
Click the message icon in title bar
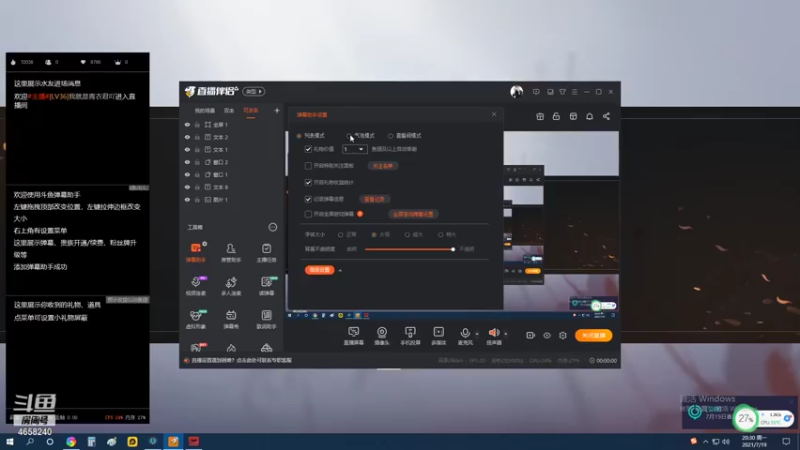536,92
